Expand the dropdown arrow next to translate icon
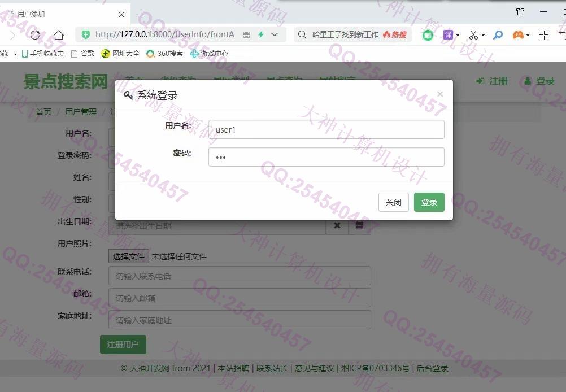The width and height of the screenshot is (566, 392). pyautogui.click(x=458, y=36)
